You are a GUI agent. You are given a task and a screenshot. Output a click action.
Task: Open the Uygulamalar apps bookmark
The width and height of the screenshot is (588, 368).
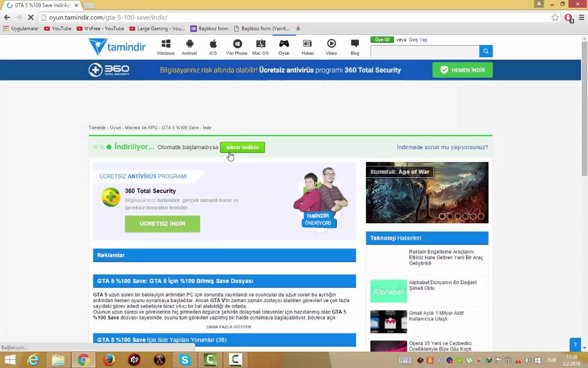coord(20,29)
